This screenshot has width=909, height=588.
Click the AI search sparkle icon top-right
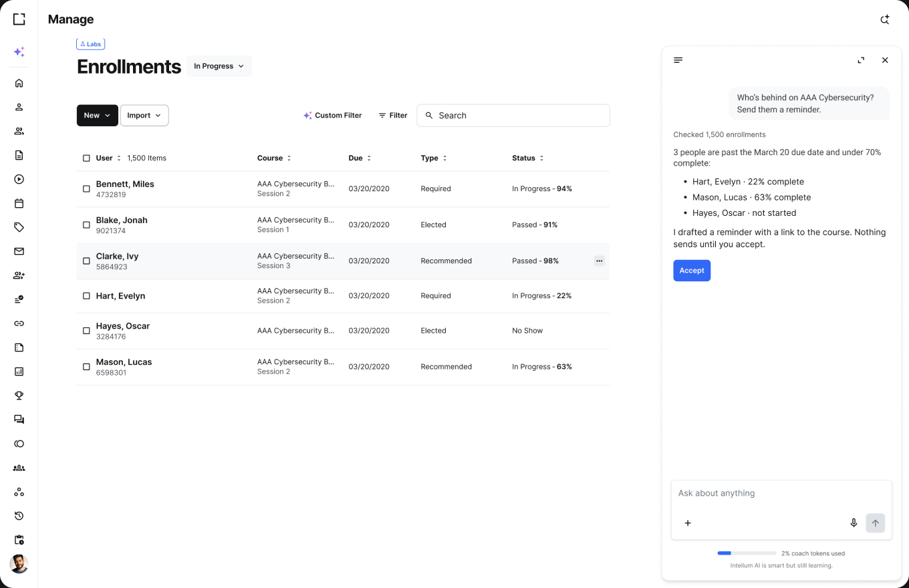tap(884, 19)
